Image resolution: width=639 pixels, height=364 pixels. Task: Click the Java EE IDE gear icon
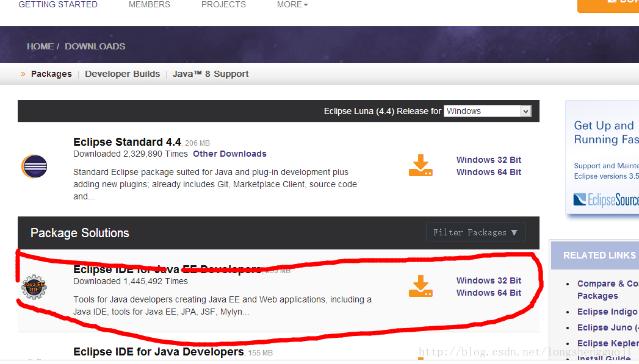34,287
